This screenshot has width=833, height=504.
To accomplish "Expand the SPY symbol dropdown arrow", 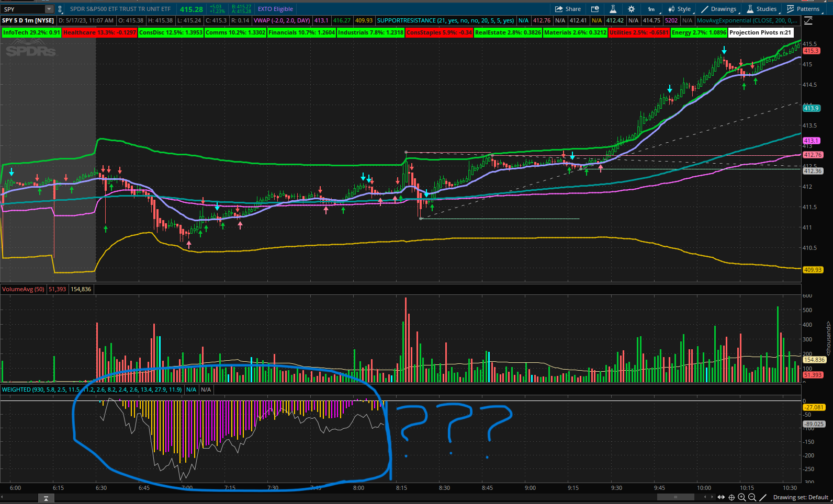I will click(x=49, y=9).
